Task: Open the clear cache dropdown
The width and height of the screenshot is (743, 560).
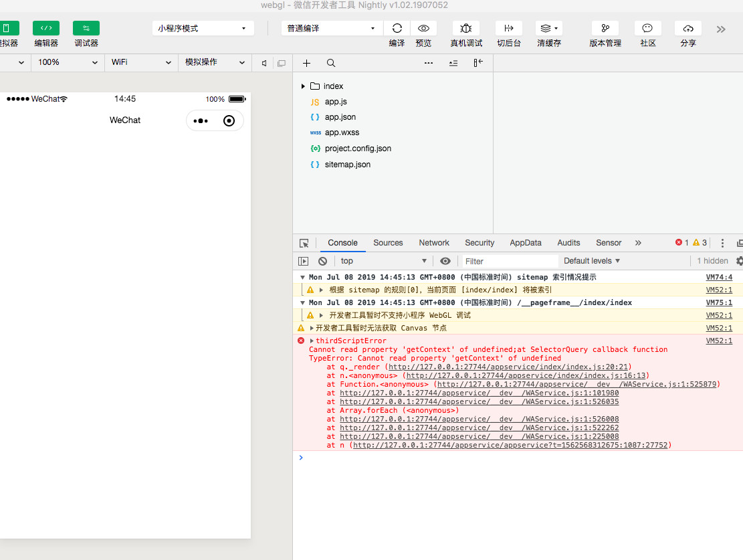Action: [x=549, y=29]
